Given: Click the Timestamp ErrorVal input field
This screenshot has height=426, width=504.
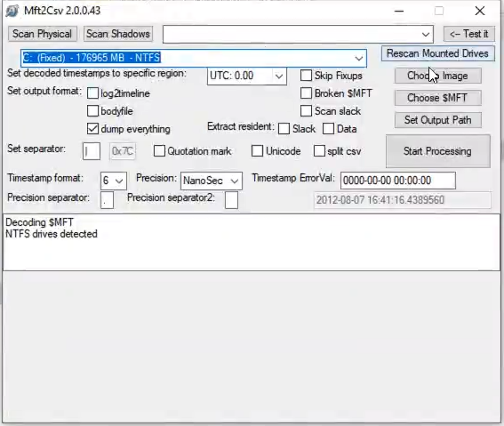Looking at the screenshot, I should pos(398,181).
